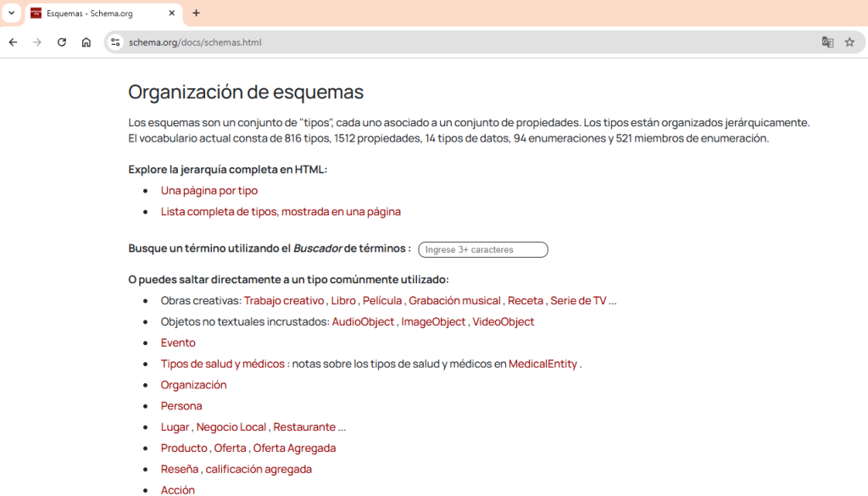Image resolution: width=868 pixels, height=496 pixels.
Task: Select the Esquemas - Schema.org tab
Action: coord(103,14)
